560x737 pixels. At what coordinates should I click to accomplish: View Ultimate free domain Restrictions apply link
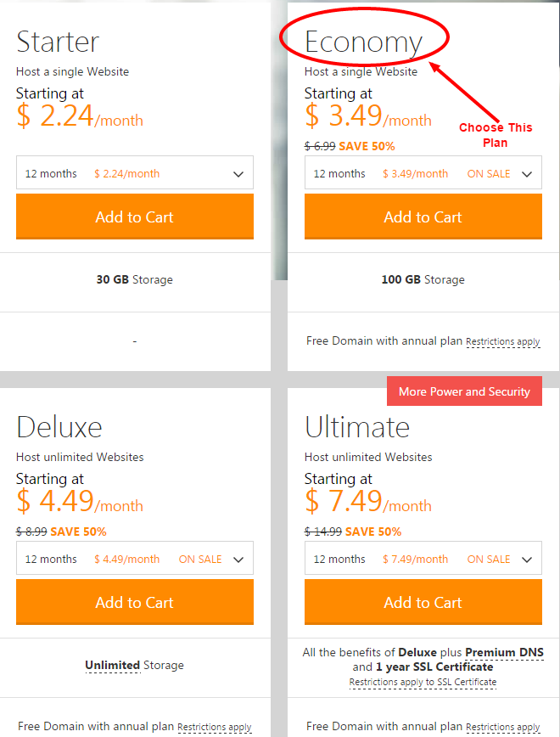click(503, 727)
